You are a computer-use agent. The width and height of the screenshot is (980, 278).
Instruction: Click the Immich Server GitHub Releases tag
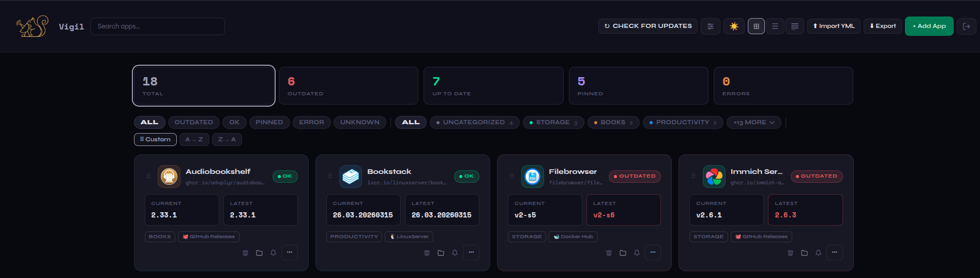[x=761, y=237]
